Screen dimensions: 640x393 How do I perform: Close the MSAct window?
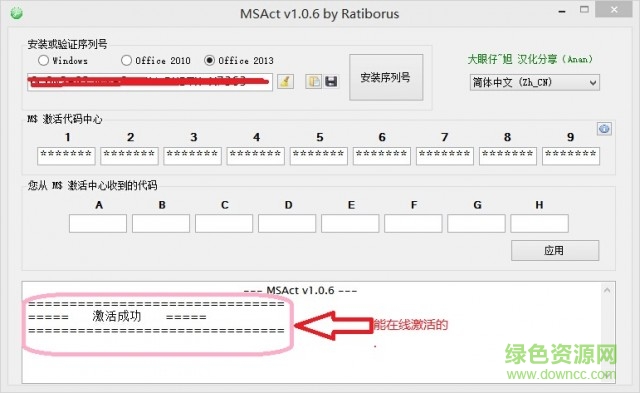[614, 10]
